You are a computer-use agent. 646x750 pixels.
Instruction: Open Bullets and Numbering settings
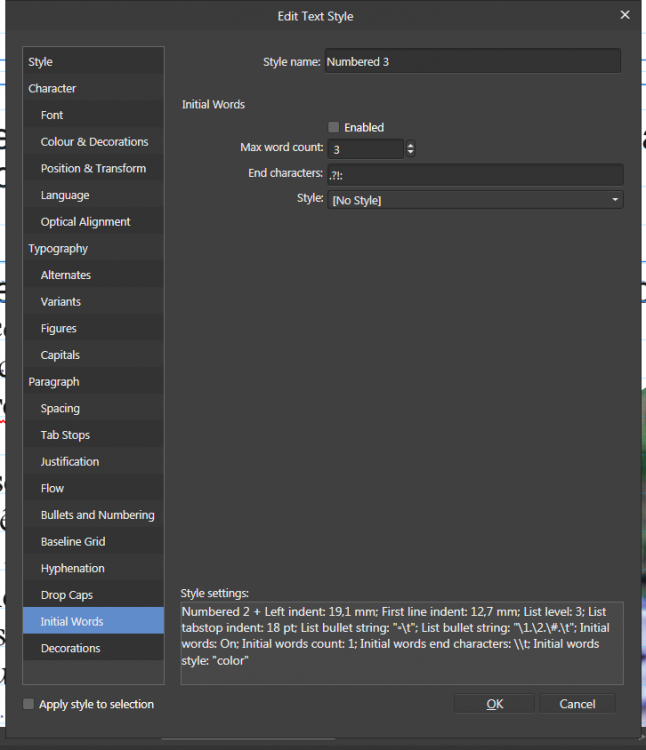(x=97, y=515)
